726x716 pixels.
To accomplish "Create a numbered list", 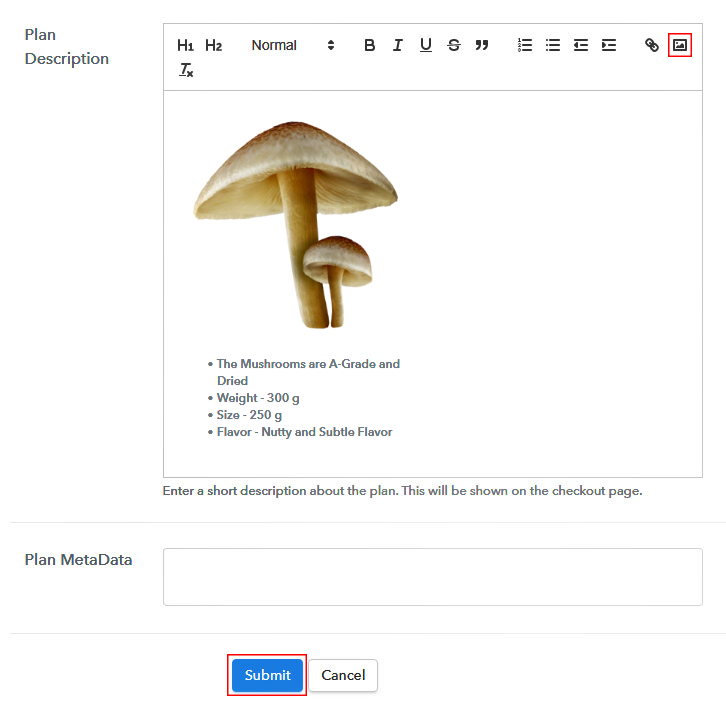I will (x=525, y=45).
